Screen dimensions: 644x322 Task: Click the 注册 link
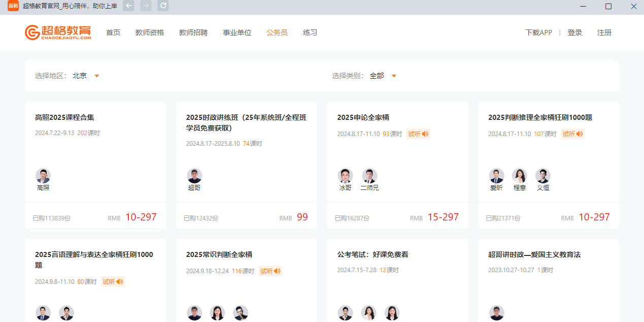pos(604,33)
